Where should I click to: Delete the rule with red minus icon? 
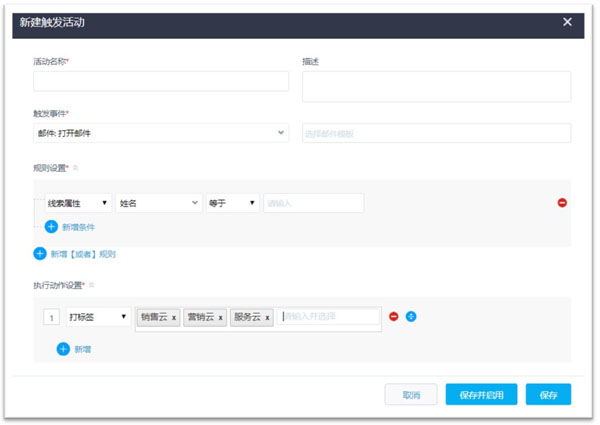(x=562, y=203)
